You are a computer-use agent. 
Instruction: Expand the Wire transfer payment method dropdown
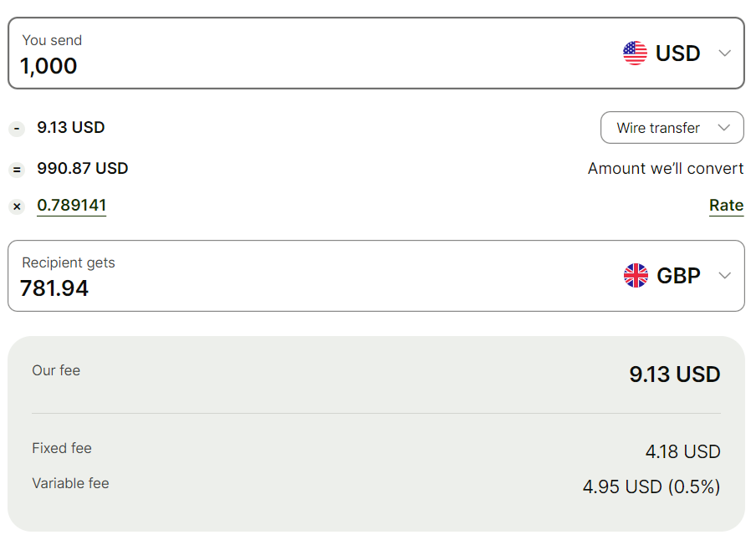672,128
